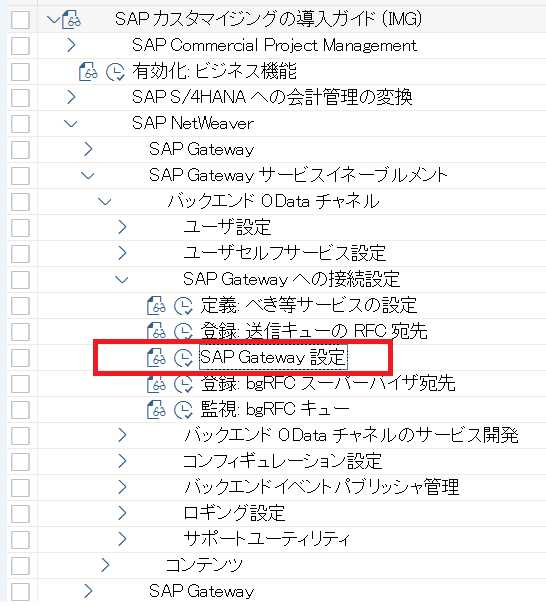Execute the clock icon for 定義: べき等サービスの設定
Image resolution: width=546 pixels, height=606 pixels.
click(x=183, y=306)
